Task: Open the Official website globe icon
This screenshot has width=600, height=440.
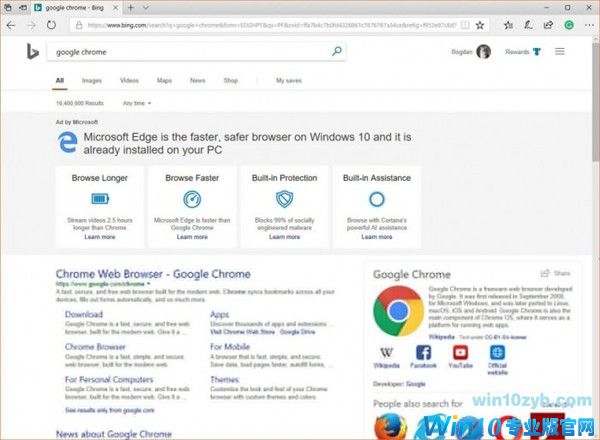Action: click(497, 353)
